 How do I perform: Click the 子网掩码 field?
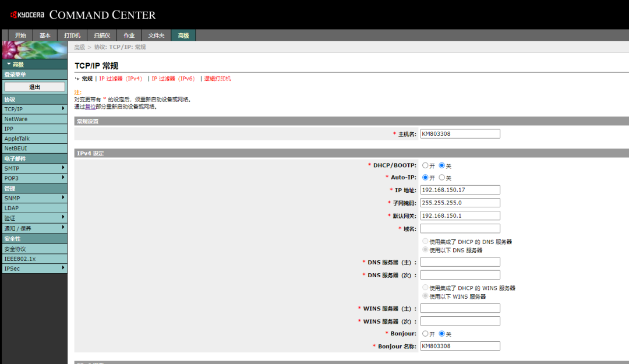[x=460, y=203]
